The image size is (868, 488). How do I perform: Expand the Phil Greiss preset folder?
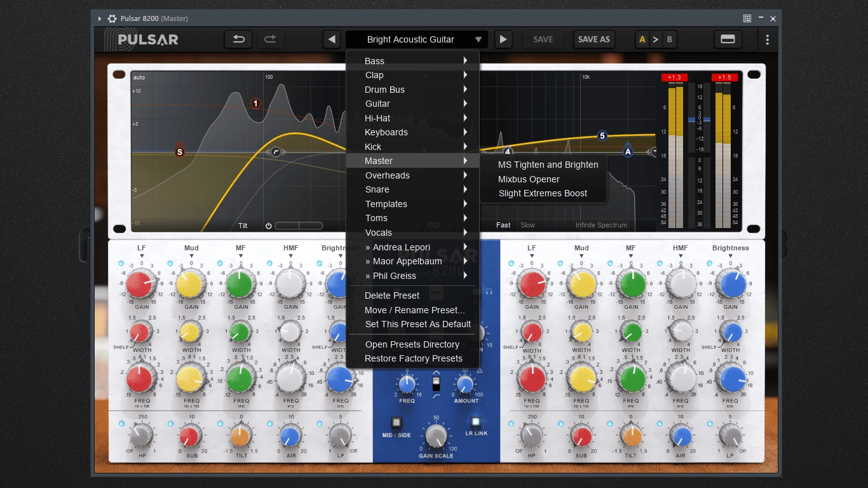click(412, 276)
